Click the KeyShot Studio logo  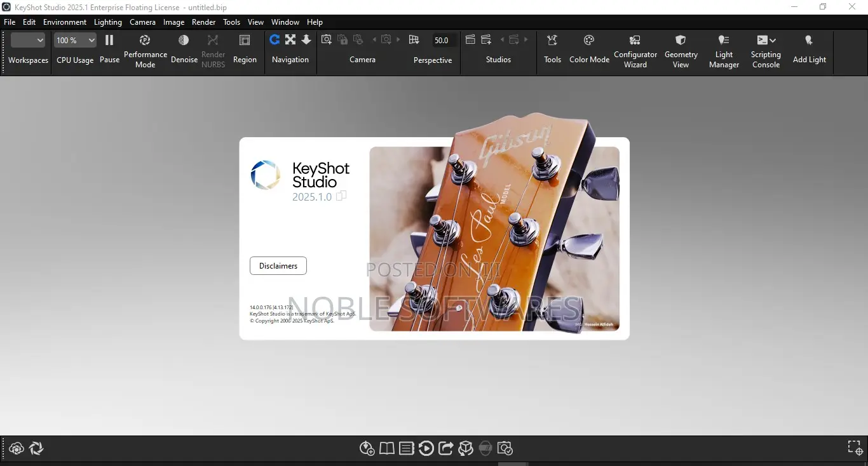(x=265, y=175)
